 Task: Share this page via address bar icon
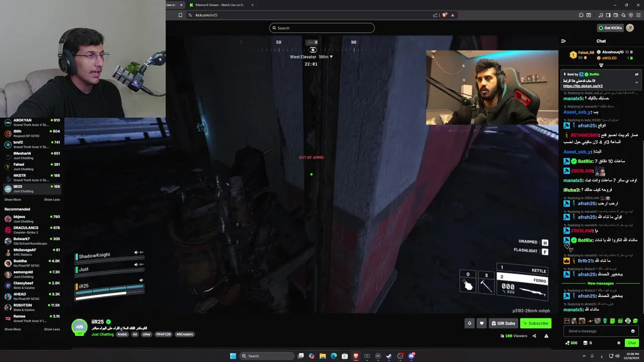pyautogui.click(x=435, y=15)
